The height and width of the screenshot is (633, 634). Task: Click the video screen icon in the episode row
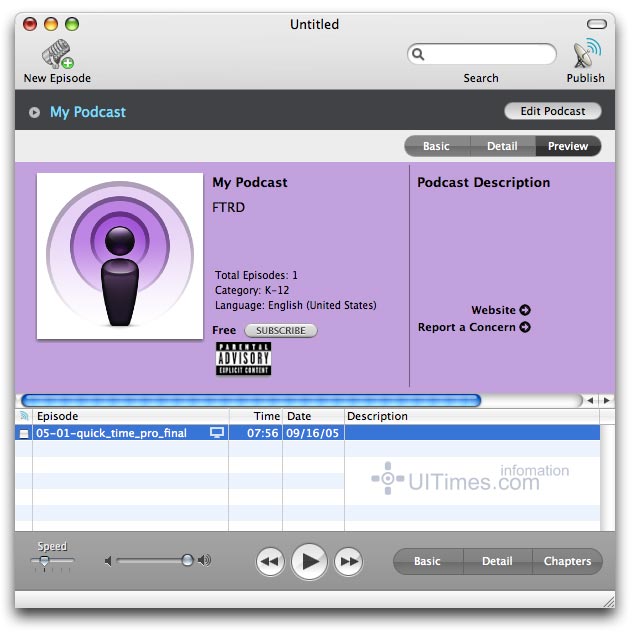click(x=216, y=433)
